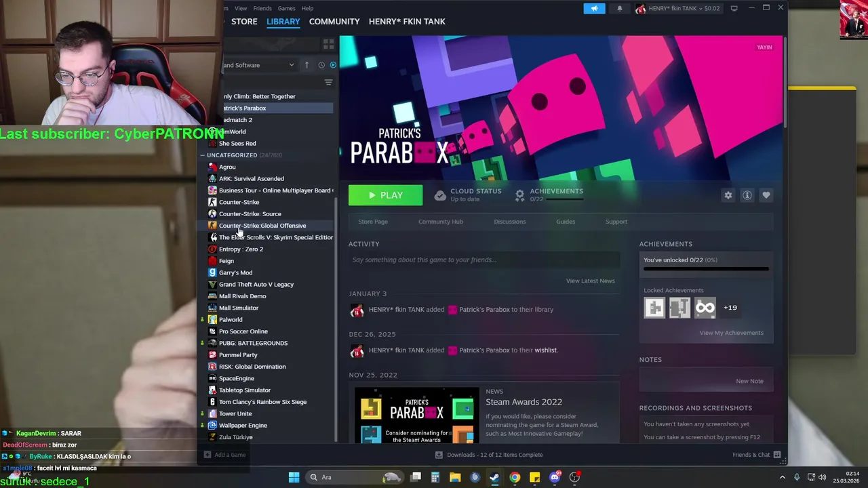This screenshot has width=868, height=488.
Task: Click View My Achievements link
Action: coord(732,333)
